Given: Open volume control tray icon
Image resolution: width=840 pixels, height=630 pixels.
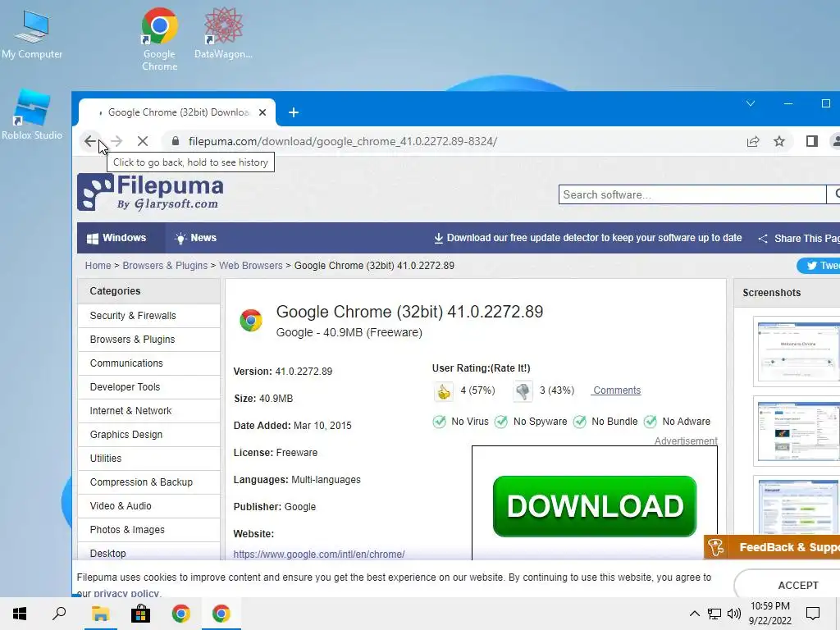Looking at the screenshot, I should tap(734, 614).
